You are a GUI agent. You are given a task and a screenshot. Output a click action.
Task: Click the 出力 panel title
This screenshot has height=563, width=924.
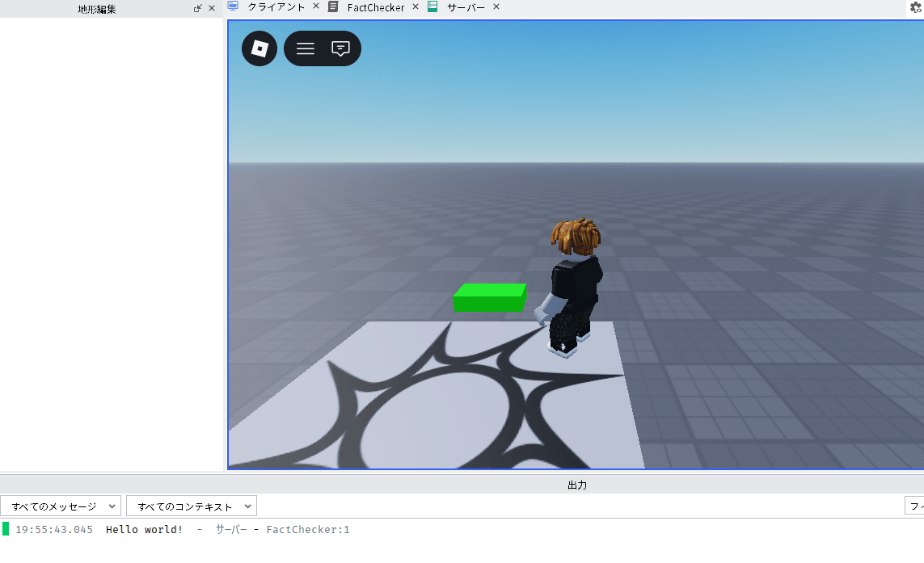(577, 485)
